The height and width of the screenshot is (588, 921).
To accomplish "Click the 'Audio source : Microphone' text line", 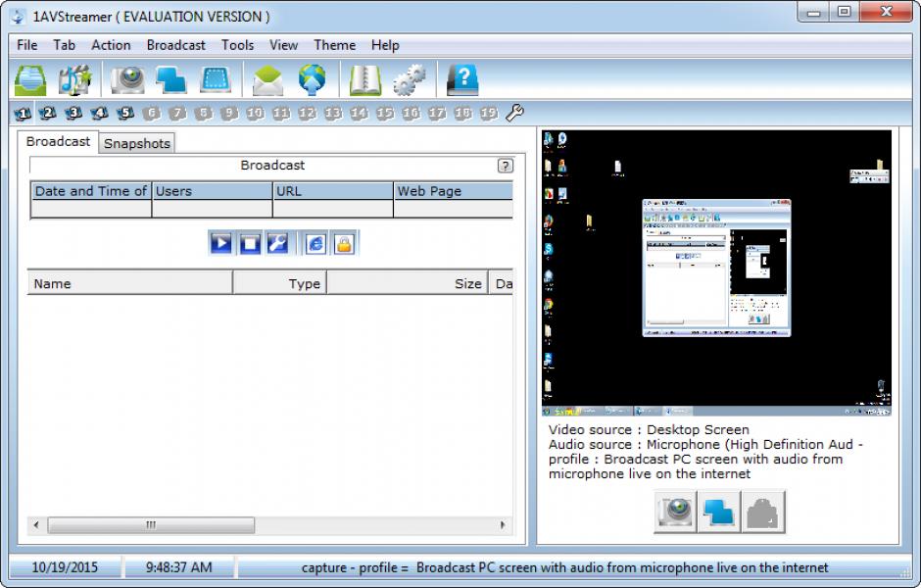I will [705, 445].
